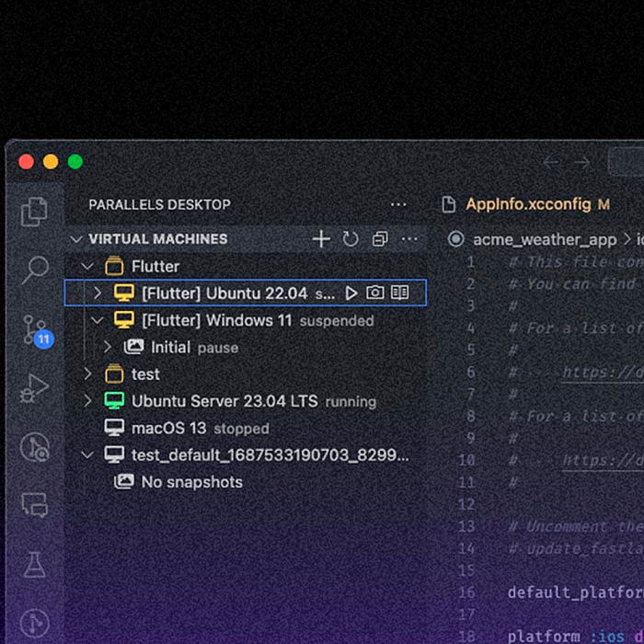
Task: Click book icon on Ubuntu 22.04 row
Action: coord(399,293)
